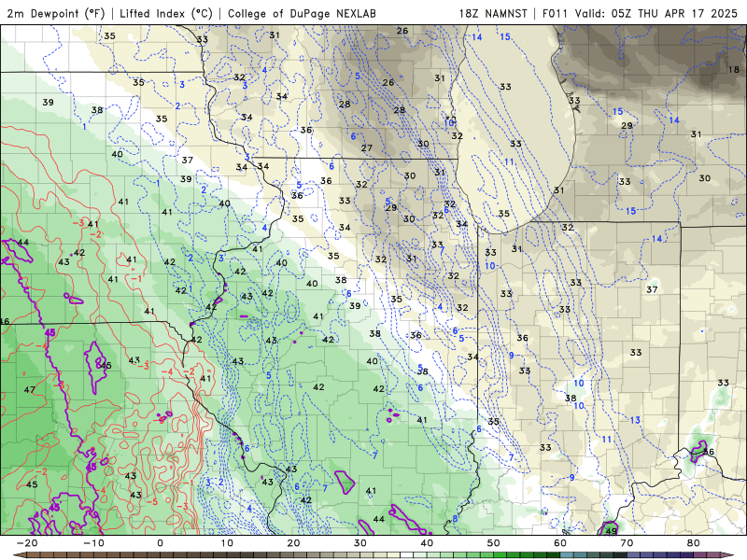Screen dimensions: 747x560
Task: Click the 'Lifted Index (°C)' title text
Action: [166, 13]
